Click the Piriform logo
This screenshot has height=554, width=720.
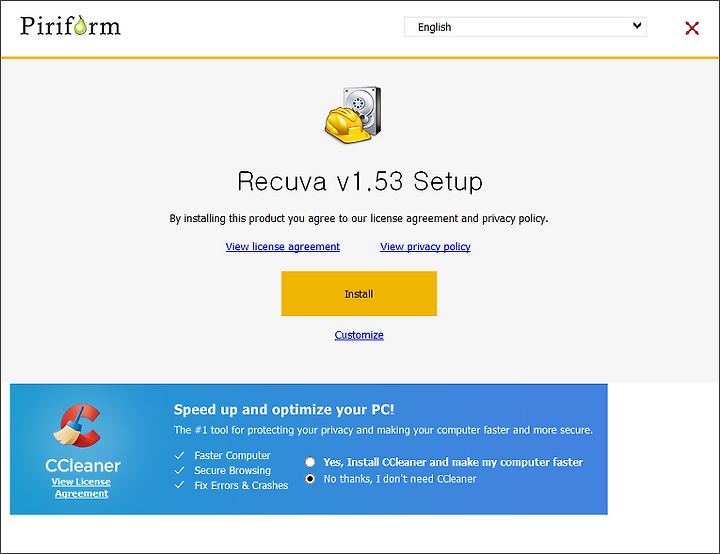coord(70,26)
